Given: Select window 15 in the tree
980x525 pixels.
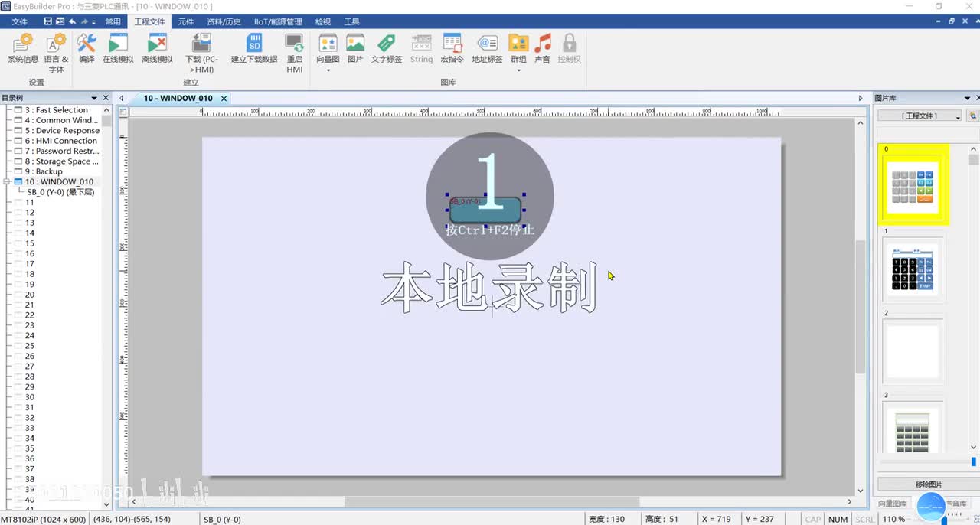Looking at the screenshot, I should [x=30, y=243].
